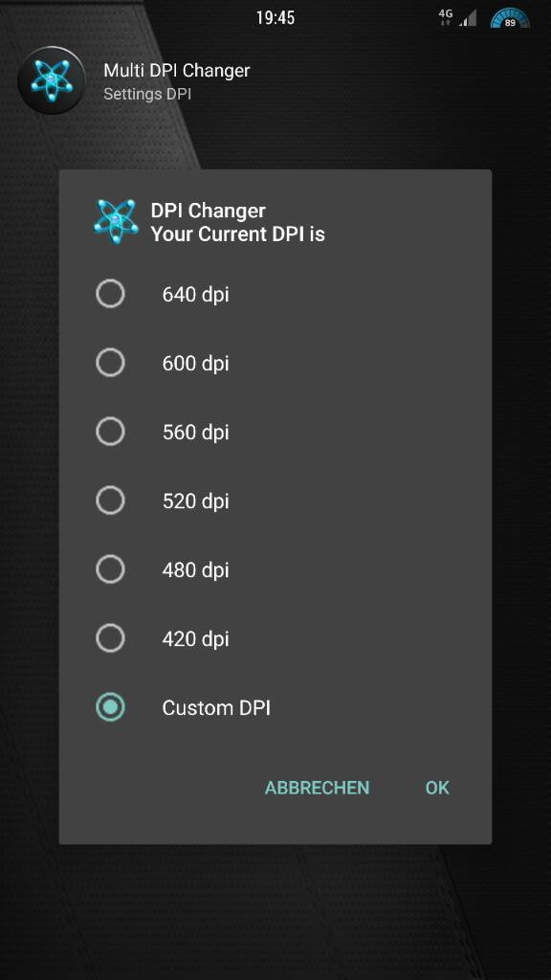Tap the Custom DPI text label
Viewport: 551px width, 980px height.
pyautogui.click(x=216, y=707)
